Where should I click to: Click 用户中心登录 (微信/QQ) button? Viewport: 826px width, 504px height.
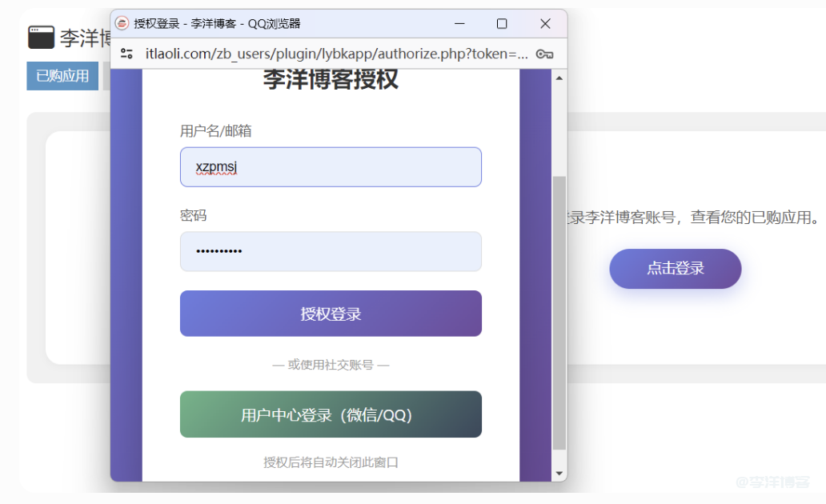tap(331, 414)
